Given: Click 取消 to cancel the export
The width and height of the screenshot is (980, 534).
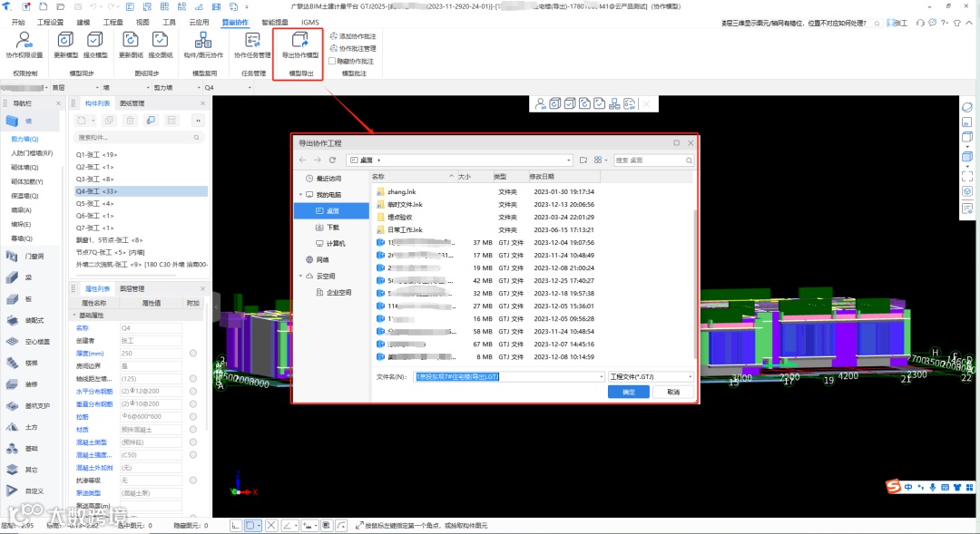Looking at the screenshot, I should (x=673, y=392).
